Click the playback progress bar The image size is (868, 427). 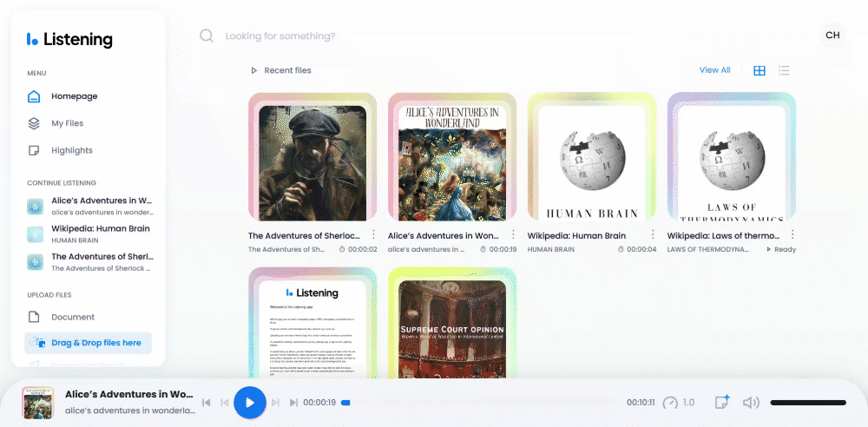coord(481,403)
